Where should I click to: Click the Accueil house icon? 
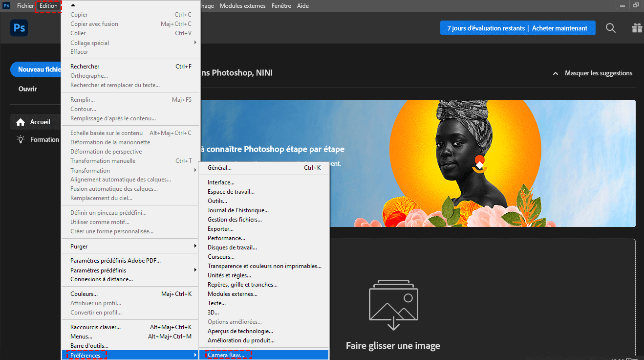[x=21, y=122]
